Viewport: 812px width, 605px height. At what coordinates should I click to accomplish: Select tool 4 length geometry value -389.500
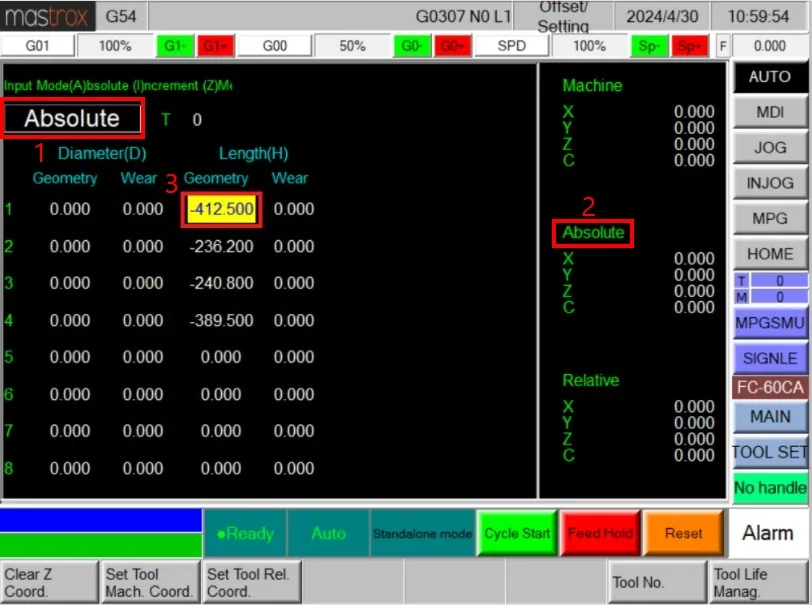[x=222, y=321]
